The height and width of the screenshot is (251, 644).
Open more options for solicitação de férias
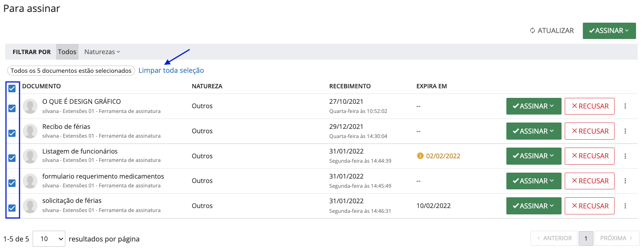625,206
